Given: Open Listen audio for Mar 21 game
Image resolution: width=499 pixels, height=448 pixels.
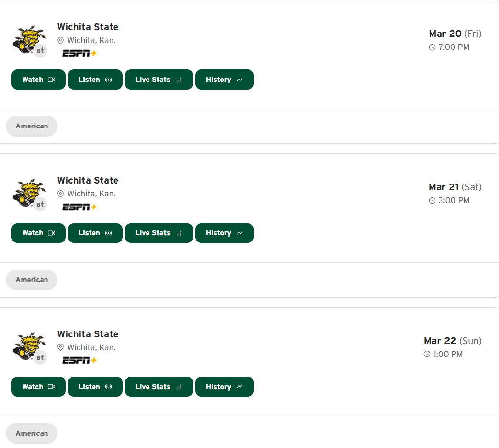Looking at the screenshot, I should 95,233.
